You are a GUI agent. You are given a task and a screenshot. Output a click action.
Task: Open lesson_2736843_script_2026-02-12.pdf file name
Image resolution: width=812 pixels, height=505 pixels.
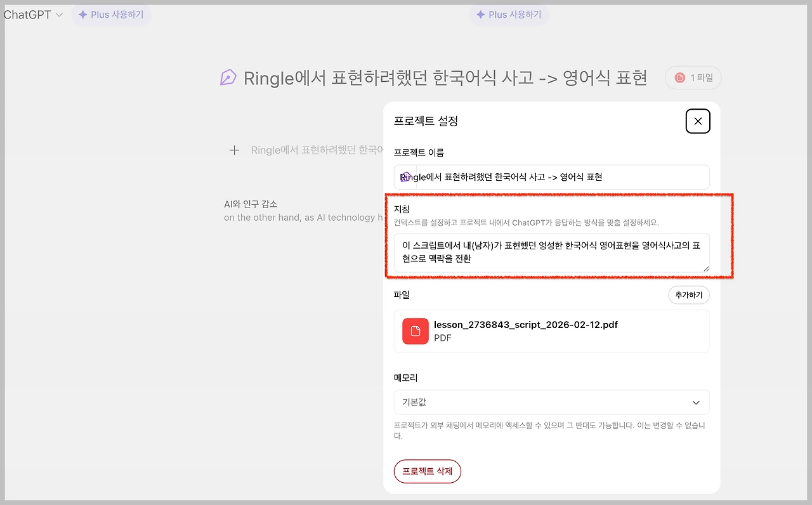click(x=526, y=325)
